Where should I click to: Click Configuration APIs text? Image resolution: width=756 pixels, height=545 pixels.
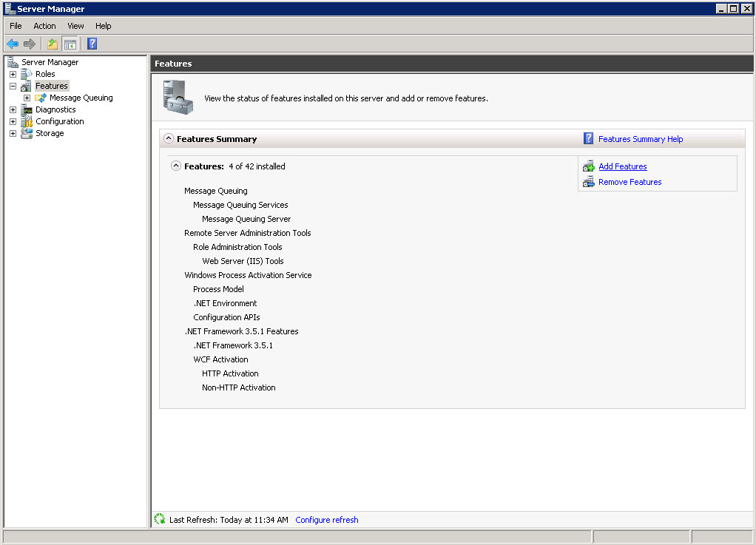(226, 317)
